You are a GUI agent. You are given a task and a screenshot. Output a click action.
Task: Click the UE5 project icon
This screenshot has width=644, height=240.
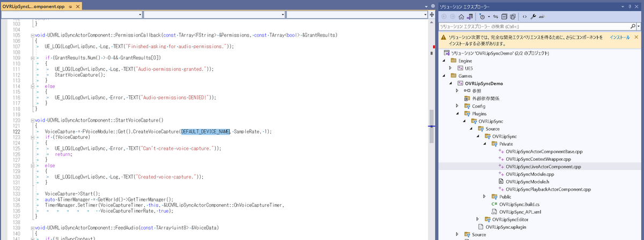[460, 69]
